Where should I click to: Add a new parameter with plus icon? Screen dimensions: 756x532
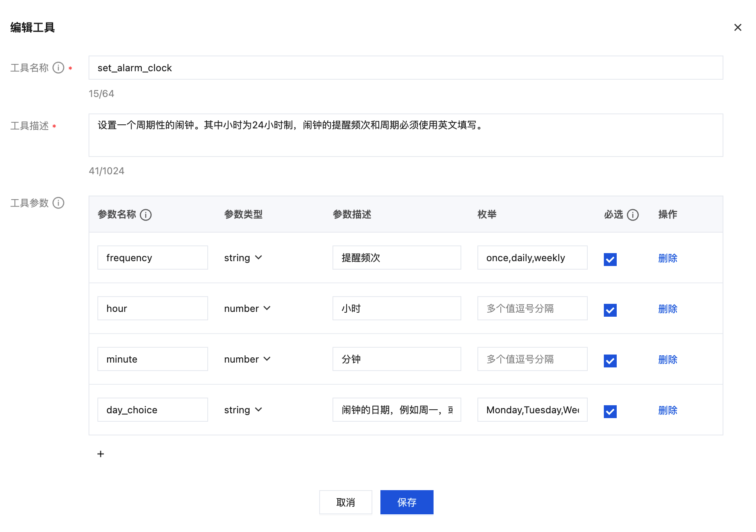pos(101,454)
